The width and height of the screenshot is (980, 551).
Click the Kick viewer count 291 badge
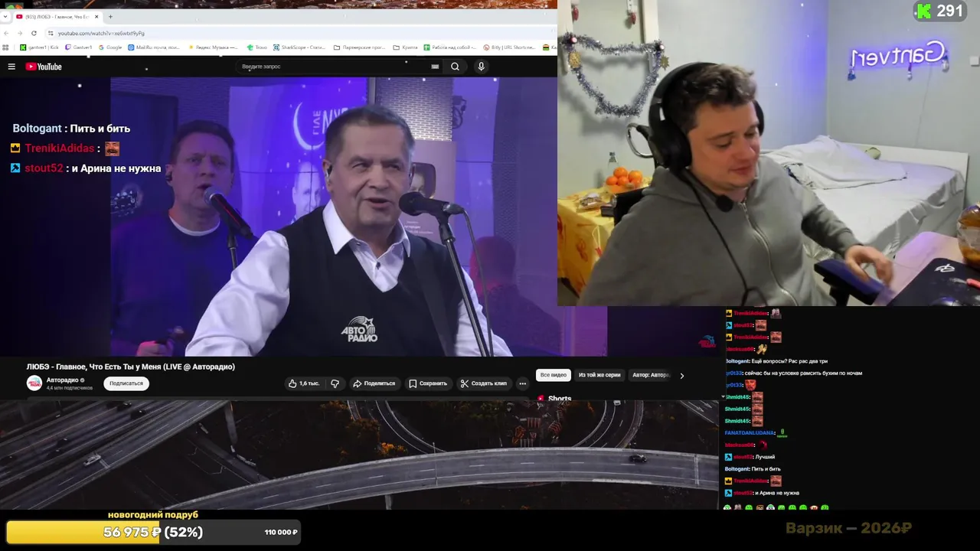[940, 11]
